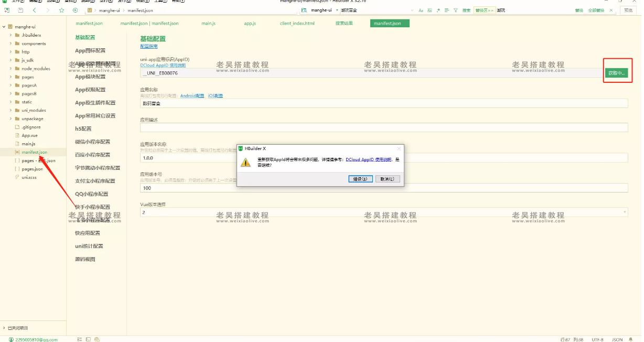Click the warning icon in the dialog
This screenshot has width=644, height=342.
245,162
